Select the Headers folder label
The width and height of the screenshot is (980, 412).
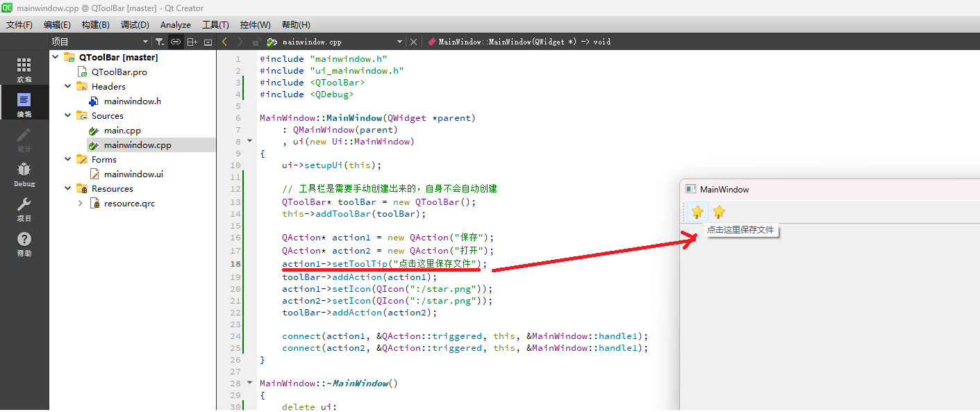tap(108, 86)
